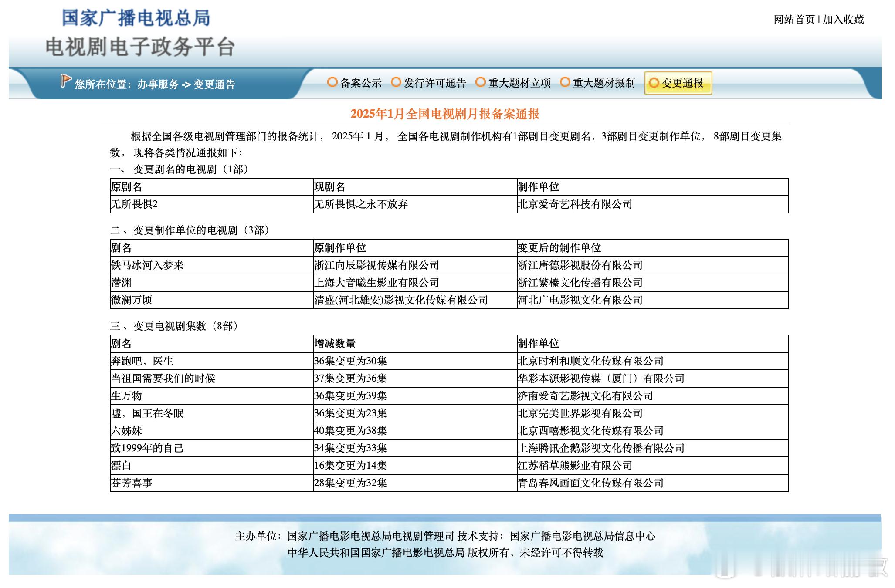
Task: Click the cell 36集变更为39集
Action: click(415, 396)
